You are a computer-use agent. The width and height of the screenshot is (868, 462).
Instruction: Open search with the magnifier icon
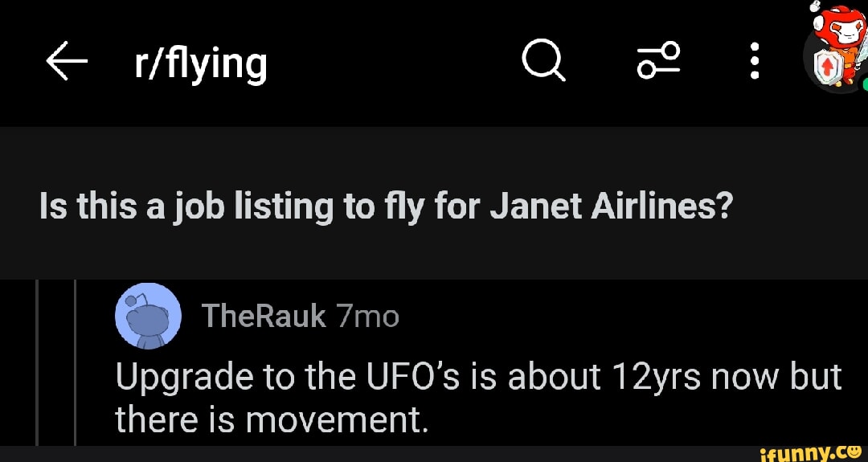click(543, 62)
